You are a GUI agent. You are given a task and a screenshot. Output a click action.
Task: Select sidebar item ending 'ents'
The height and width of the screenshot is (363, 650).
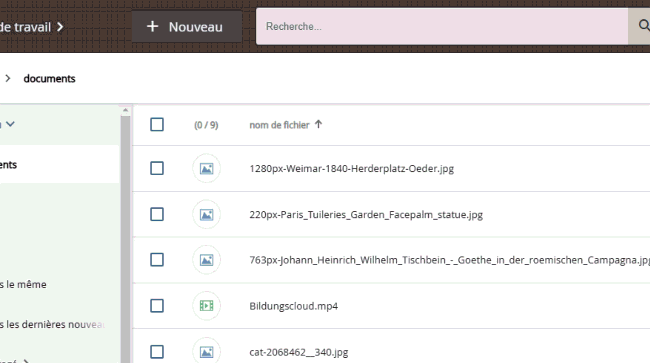(59, 165)
